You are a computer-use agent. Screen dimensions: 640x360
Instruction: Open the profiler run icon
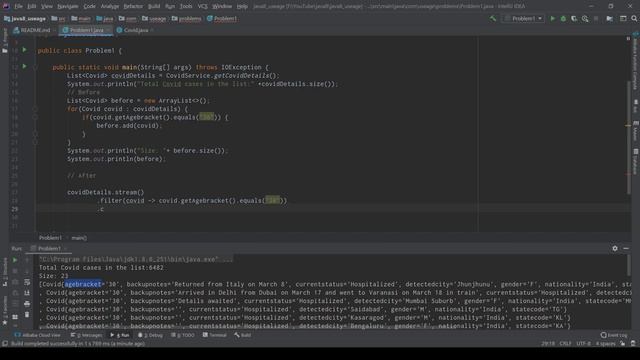point(585,18)
